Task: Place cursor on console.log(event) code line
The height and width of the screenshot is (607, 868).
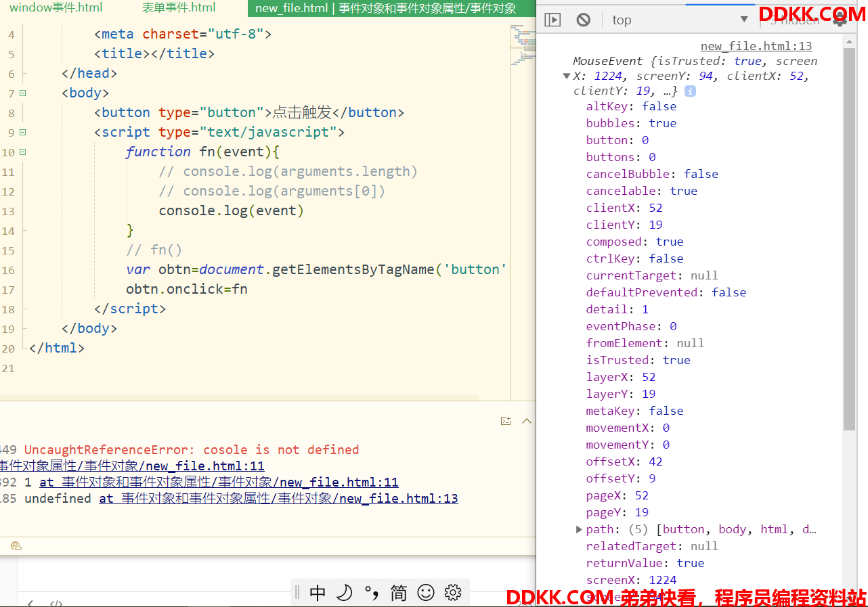Action: tap(232, 210)
